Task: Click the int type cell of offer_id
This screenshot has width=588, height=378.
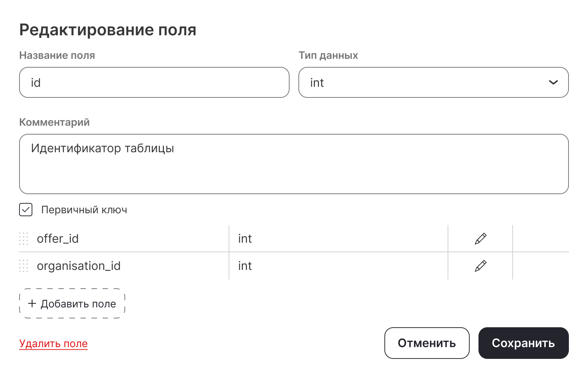Action: click(x=245, y=239)
